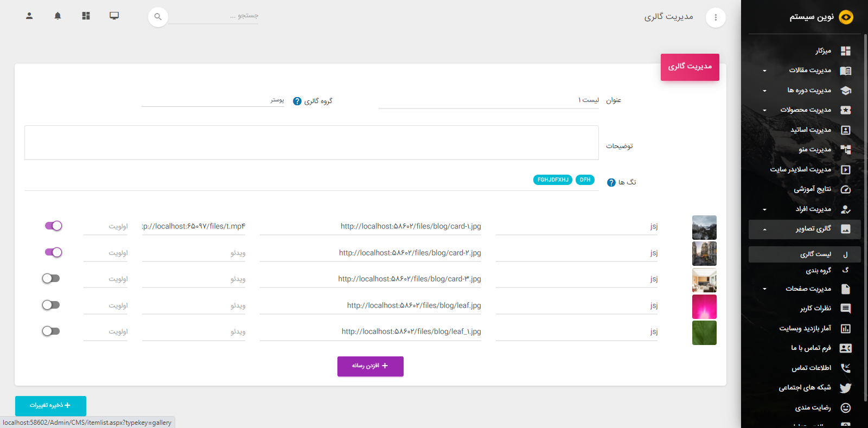This screenshot has height=428, width=868.
Task: Expand the مدیریت دوره ها submenu arrow
Action: [x=764, y=91]
